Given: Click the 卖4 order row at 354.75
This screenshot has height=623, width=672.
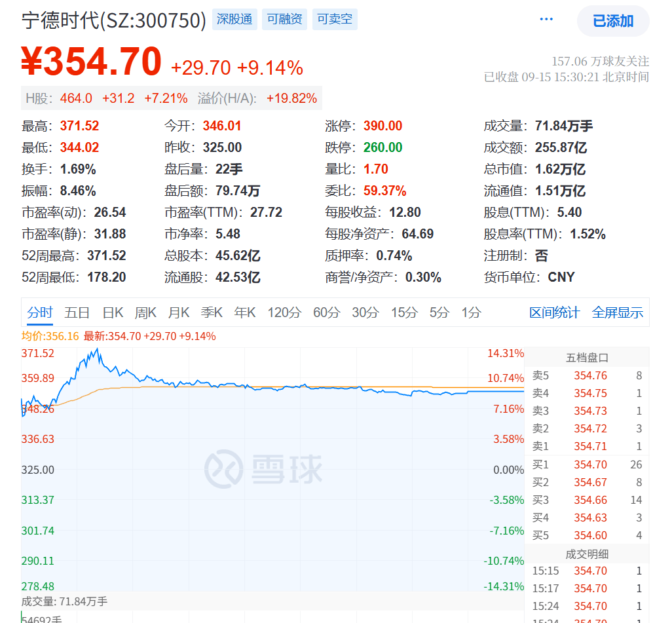Looking at the screenshot, I should (x=587, y=393).
